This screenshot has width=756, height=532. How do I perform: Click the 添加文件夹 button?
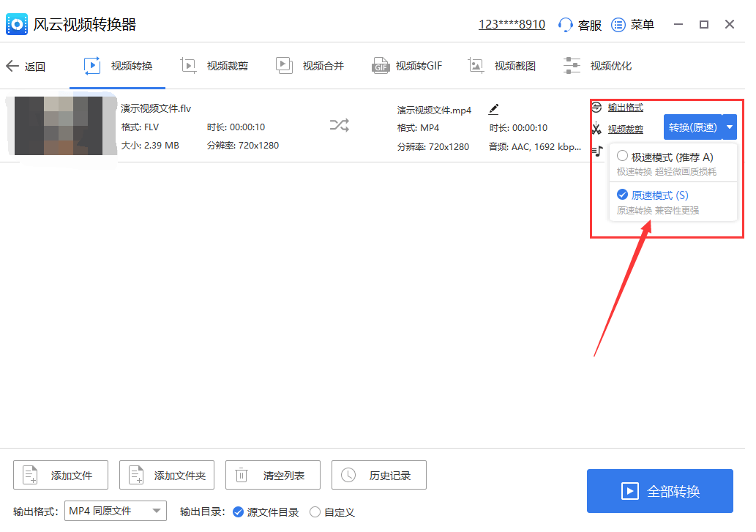(x=167, y=476)
